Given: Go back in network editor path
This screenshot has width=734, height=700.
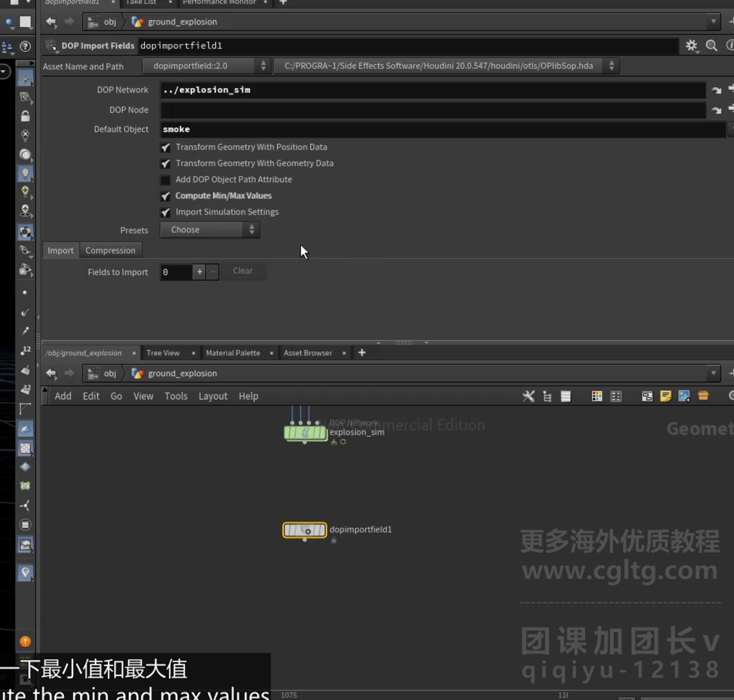Looking at the screenshot, I should [x=51, y=373].
